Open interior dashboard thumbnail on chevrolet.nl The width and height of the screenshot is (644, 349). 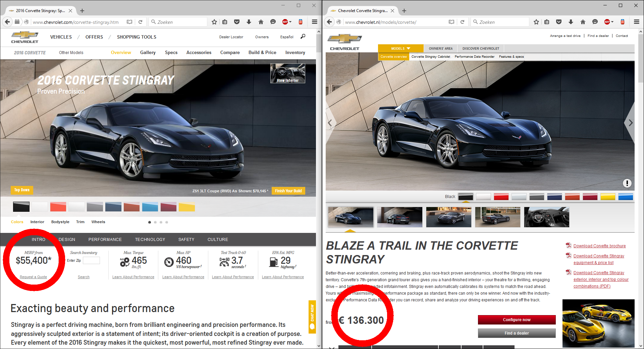(x=547, y=217)
